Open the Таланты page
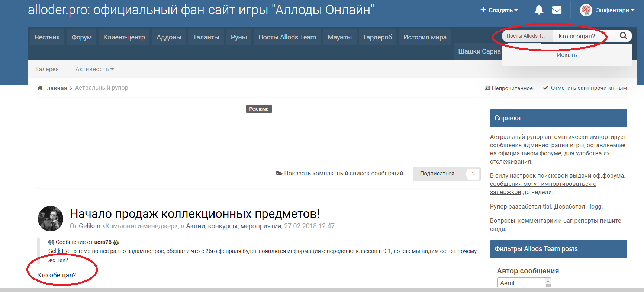 pos(206,37)
